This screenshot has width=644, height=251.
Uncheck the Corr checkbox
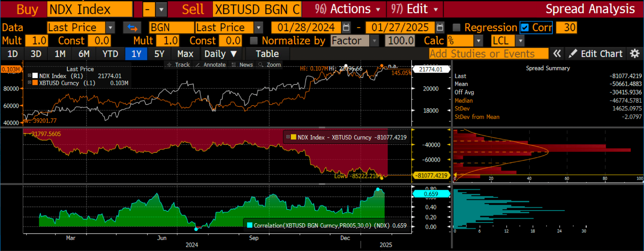525,28
